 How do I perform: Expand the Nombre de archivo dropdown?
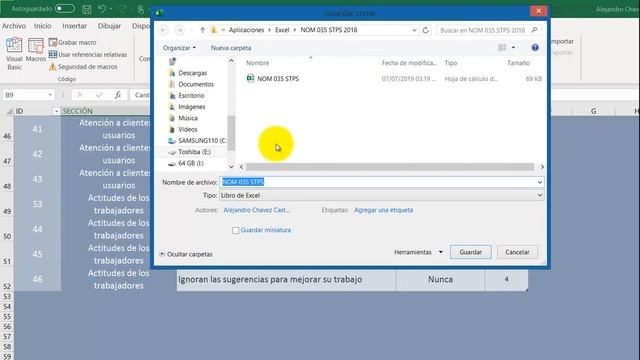[x=540, y=182]
